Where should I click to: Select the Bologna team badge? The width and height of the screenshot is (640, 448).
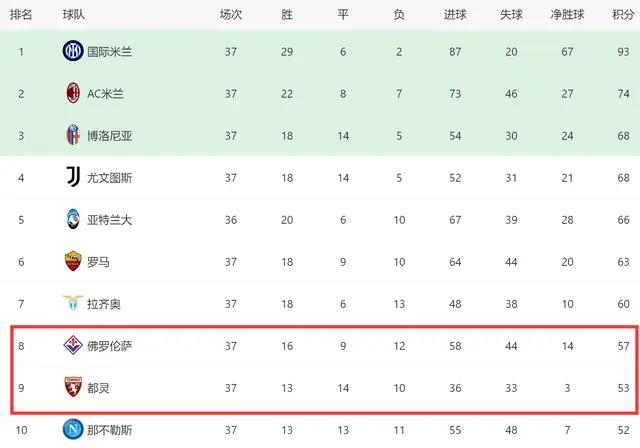[73, 135]
